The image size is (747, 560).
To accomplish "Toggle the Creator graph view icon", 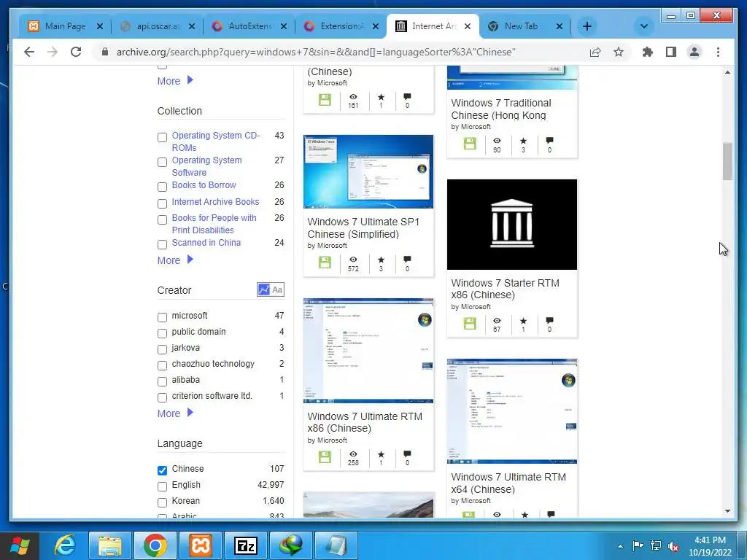I will point(263,289).
